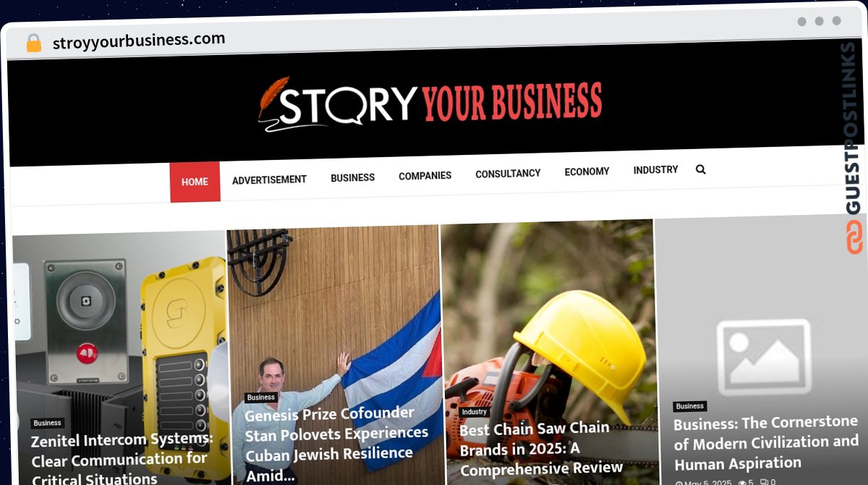The image size is (868, 485).
Task: Open the search magnifier icon in navigation
Action: (700, 169)
